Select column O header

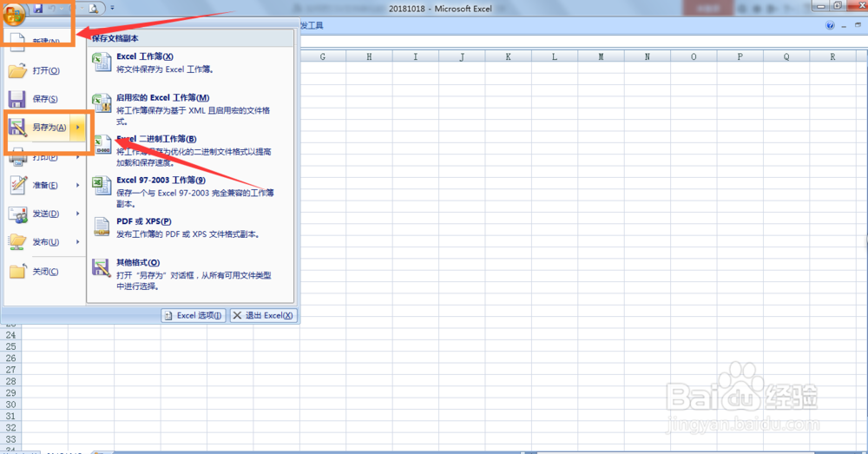(x=694, y=56)
